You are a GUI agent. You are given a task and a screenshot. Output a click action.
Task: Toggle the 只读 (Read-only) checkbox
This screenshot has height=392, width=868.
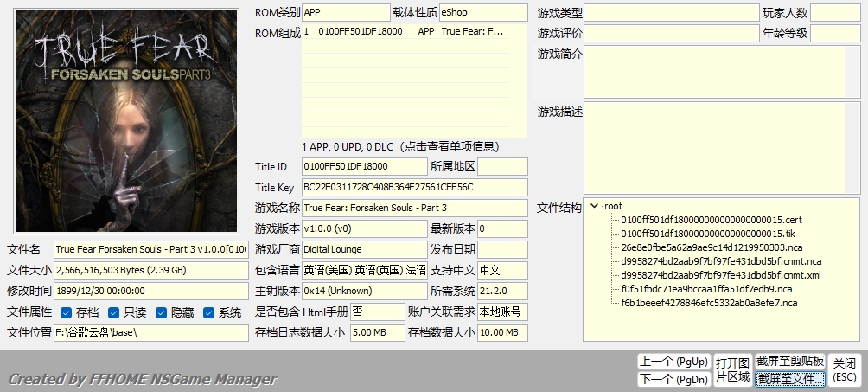tap(114, 312)
